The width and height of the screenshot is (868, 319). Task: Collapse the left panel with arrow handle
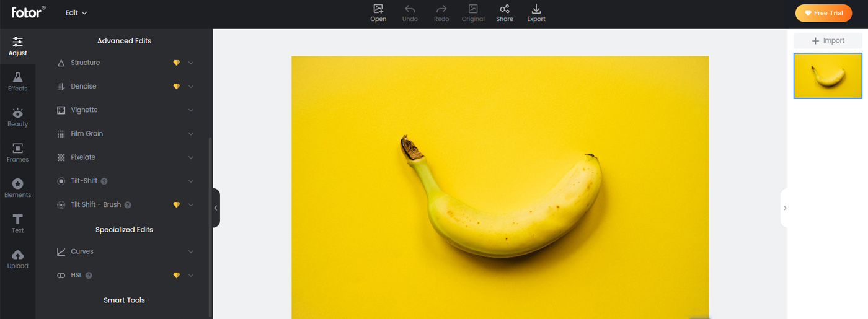click(x=216, y=208)
